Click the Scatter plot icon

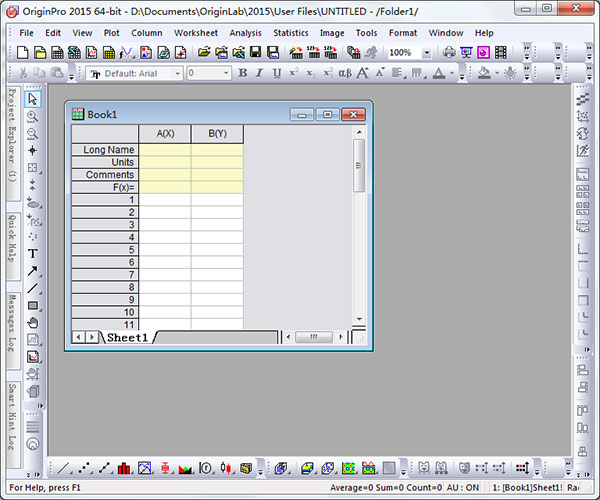click(84, 468)
